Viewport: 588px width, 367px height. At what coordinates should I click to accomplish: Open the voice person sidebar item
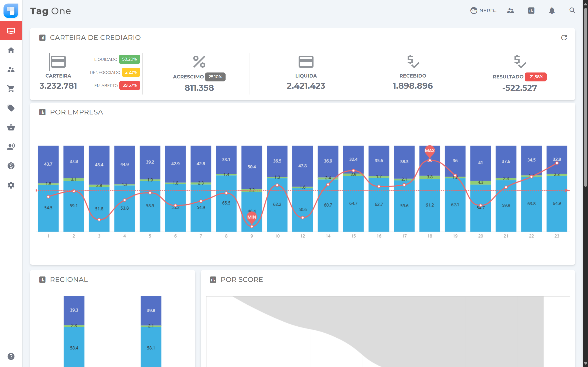pos(11,147)
